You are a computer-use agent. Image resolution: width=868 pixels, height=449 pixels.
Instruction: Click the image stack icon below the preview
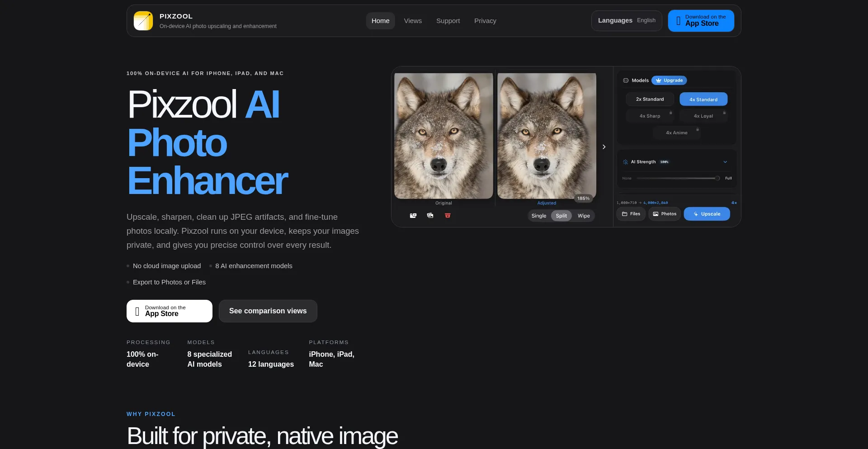click(430, 216)
